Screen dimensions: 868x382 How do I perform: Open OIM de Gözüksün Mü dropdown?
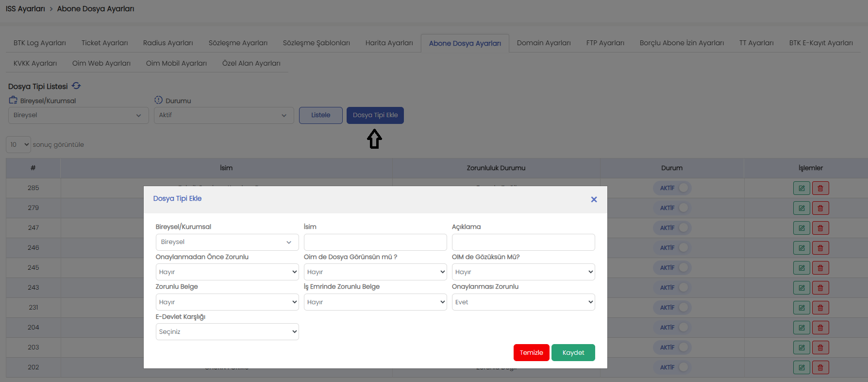(x=523, y=272)
